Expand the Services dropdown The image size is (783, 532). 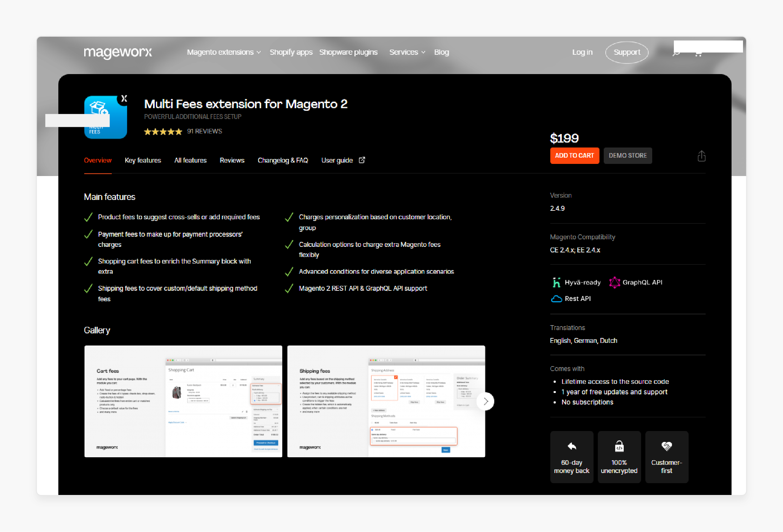407,52
